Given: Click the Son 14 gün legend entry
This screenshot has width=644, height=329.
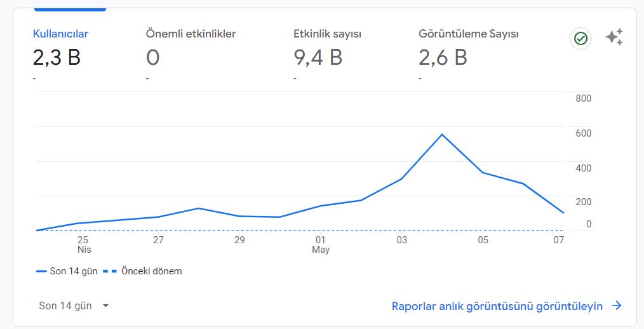Looking at the screenshot, I should tap(67, 271).
